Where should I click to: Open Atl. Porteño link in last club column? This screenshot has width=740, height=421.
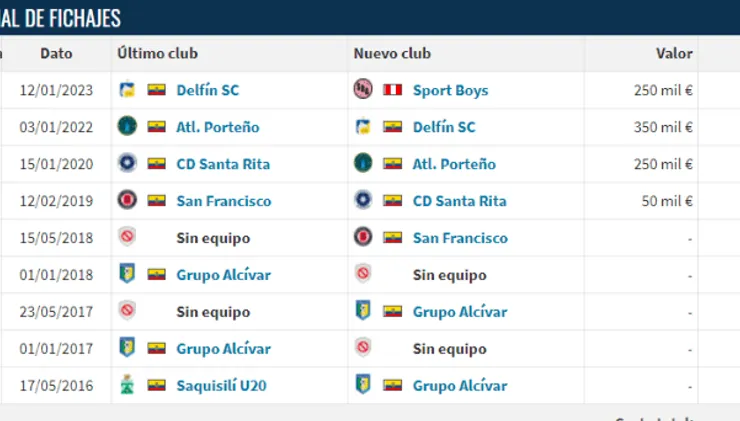(217, 127)
